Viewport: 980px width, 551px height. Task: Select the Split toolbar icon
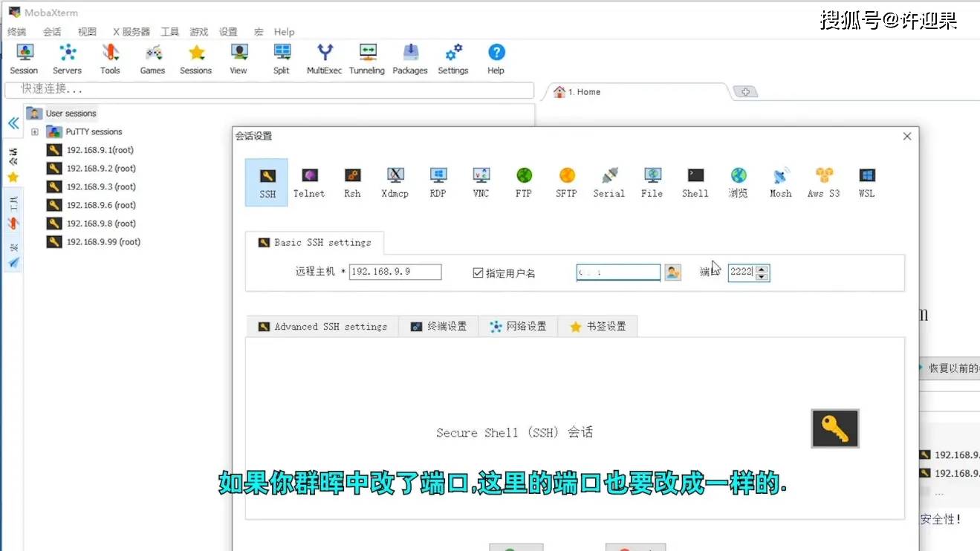(x=282, y=59)
